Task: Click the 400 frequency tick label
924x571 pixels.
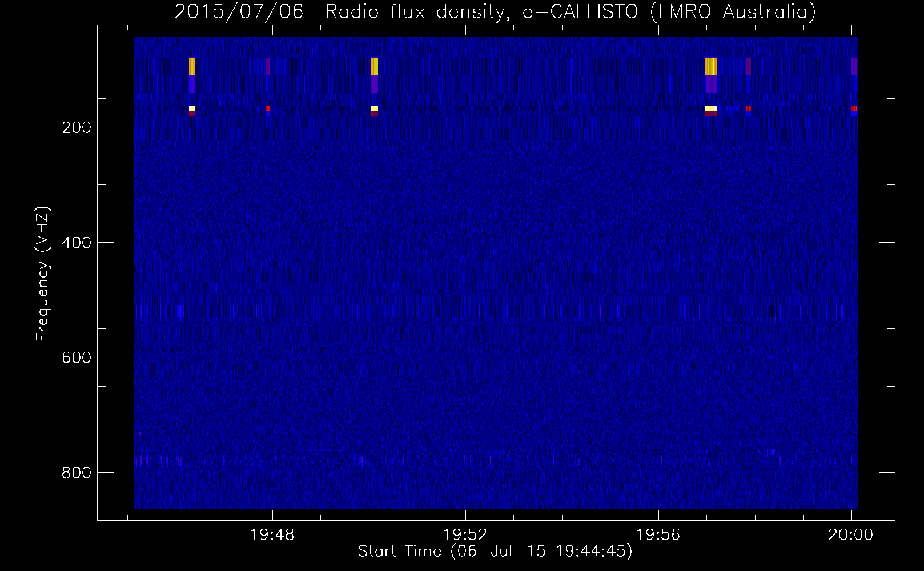Action: coord(77,243)
